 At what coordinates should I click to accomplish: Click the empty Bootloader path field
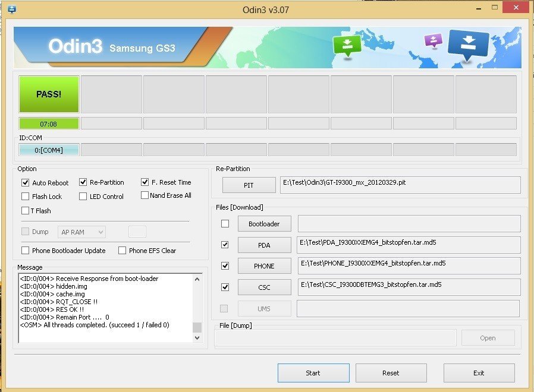[x=409, y=223]
